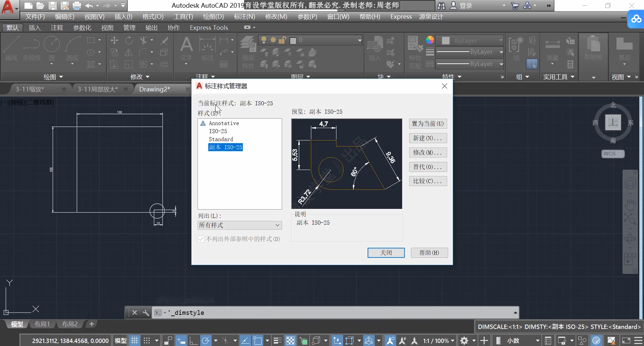Click the 置为当前(U) button
Screen dimensions: 644x346
[x=428, y=124]
